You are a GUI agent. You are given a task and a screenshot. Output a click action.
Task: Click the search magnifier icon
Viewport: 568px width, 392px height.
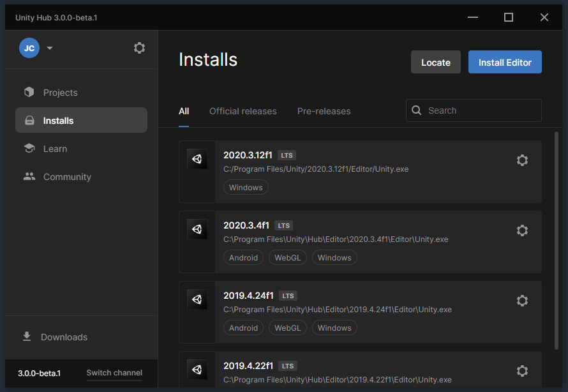[x=417, y=110]
